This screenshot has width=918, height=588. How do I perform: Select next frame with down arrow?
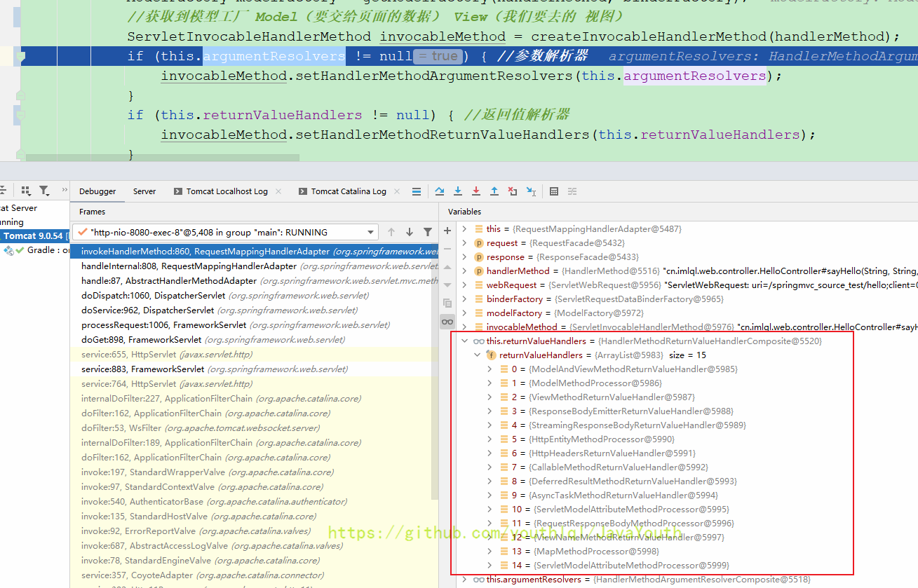pyautogui.click(x=410, y=232)
